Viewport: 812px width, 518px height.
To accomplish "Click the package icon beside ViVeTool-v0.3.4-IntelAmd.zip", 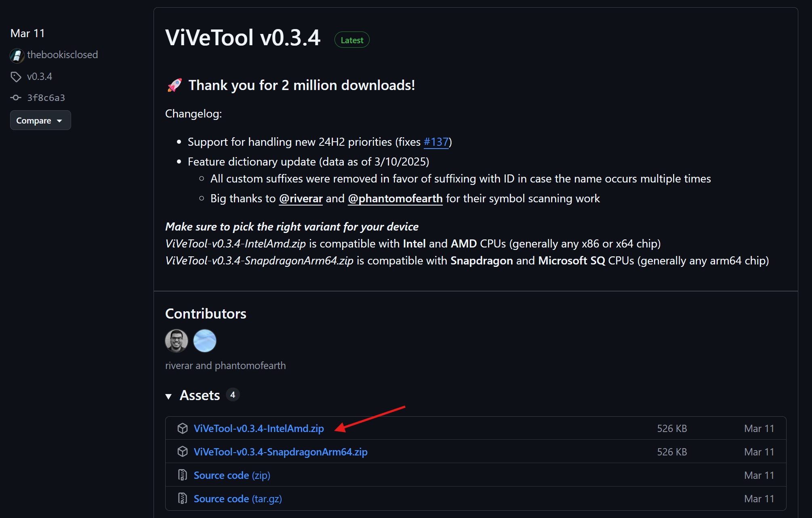I will [x=183, y=428].
